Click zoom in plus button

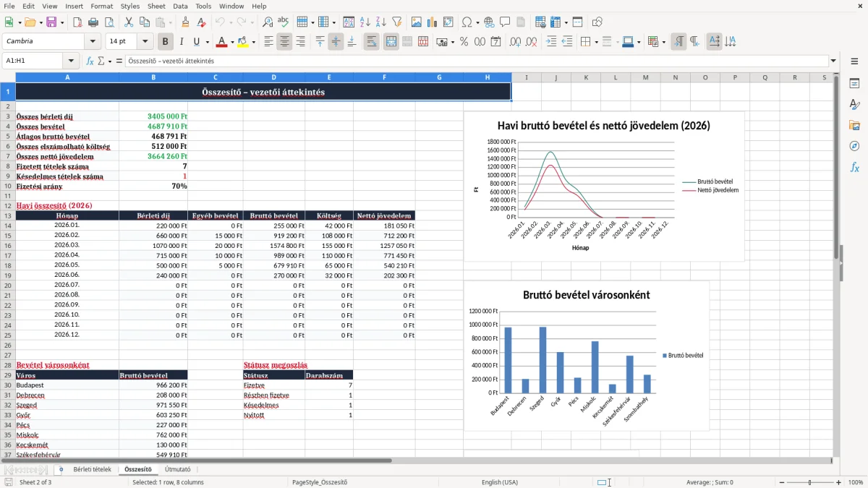(x=839, y=482)
